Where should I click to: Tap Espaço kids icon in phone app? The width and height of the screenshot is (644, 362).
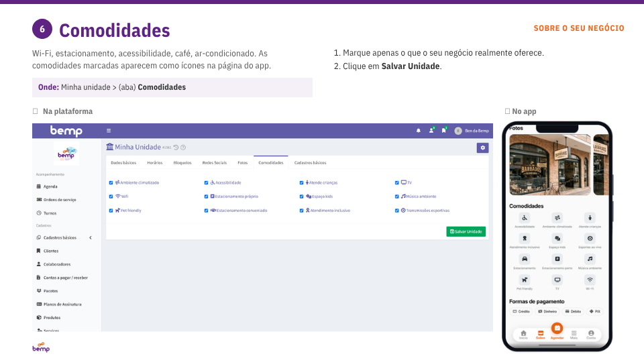557,239
